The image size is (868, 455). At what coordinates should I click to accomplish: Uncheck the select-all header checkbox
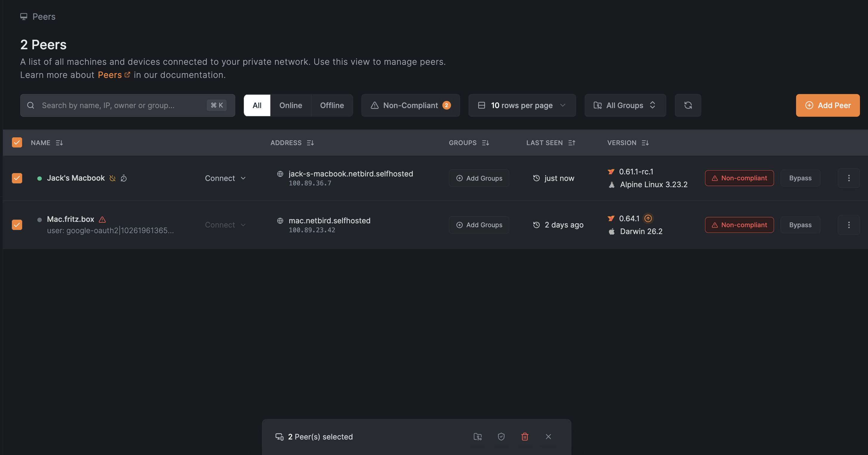click(17, 143)
